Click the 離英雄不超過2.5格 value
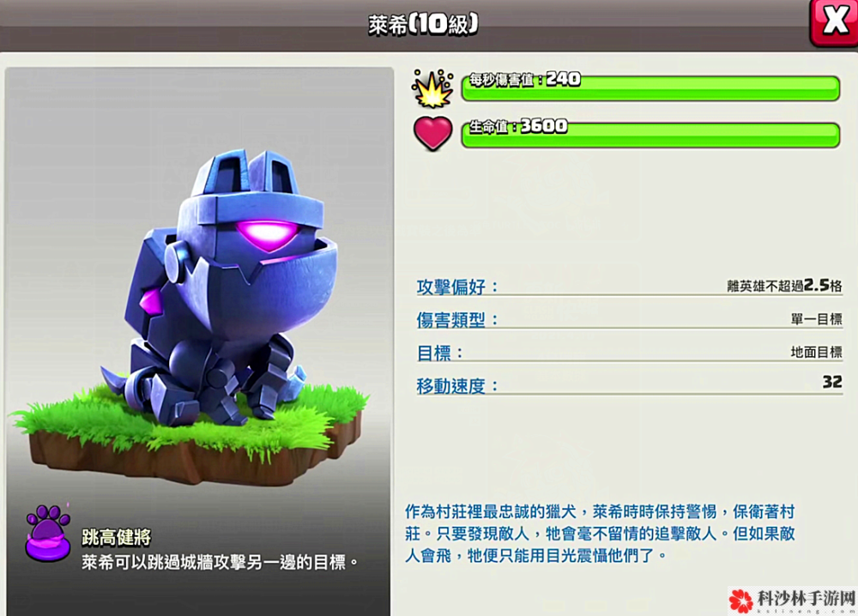858x616 pixels. pos(784,286)
